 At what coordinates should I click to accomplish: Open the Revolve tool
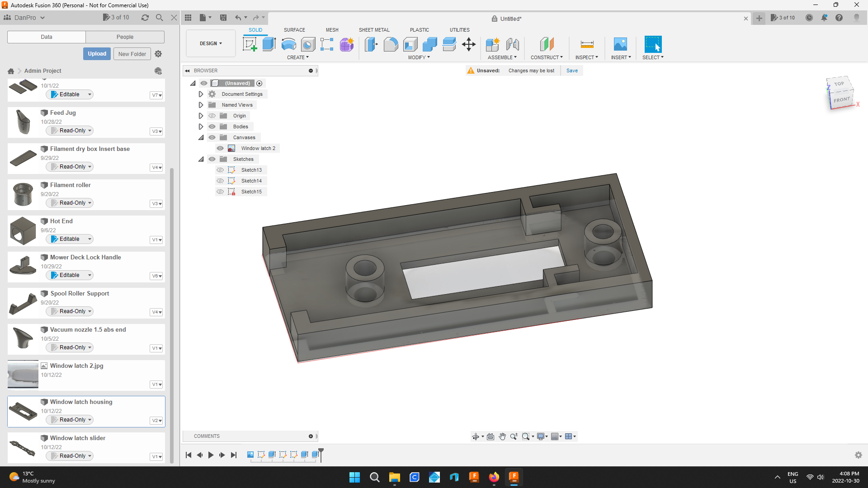(x=288, y=45)
